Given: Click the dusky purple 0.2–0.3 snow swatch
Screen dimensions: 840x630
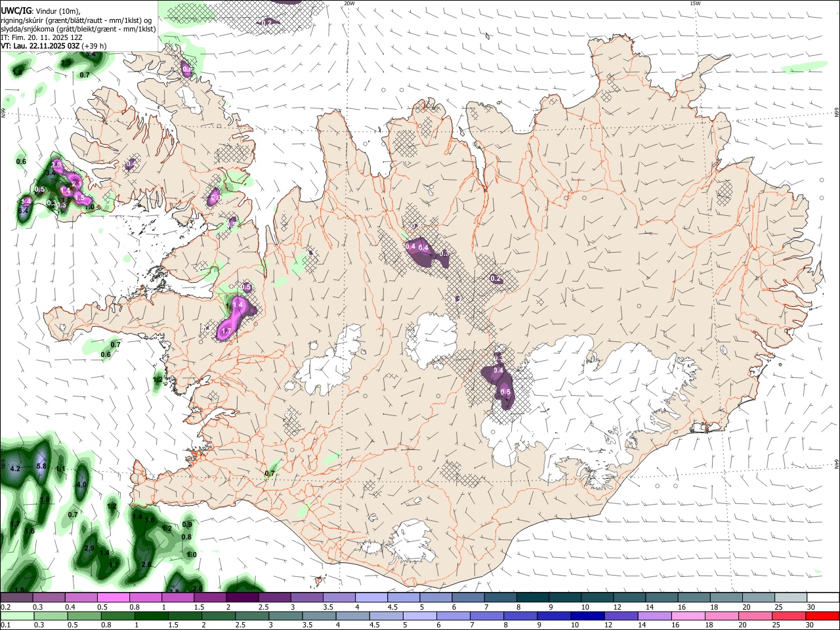Looking at the screenshot, I should coord(16,598).
